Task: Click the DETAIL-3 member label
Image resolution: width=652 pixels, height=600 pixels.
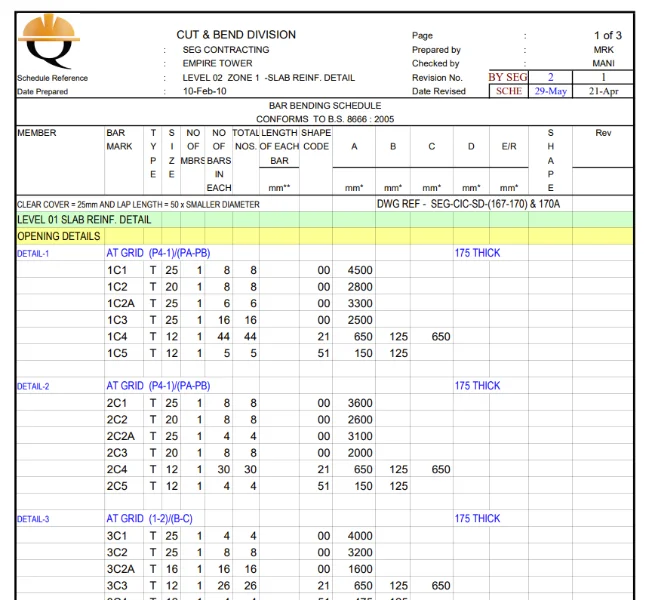Action: (x=33, y=519)
